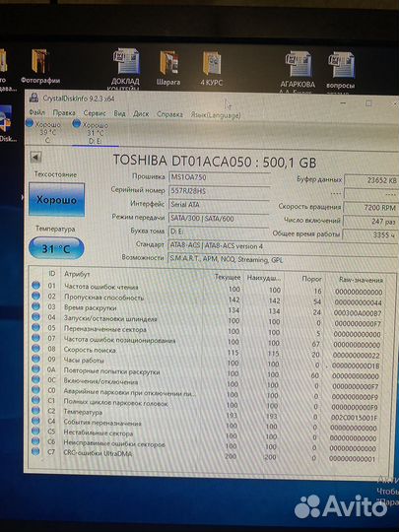Click the Атрибут column header
This screenshot has height=532, width=399.
point(77,274)
